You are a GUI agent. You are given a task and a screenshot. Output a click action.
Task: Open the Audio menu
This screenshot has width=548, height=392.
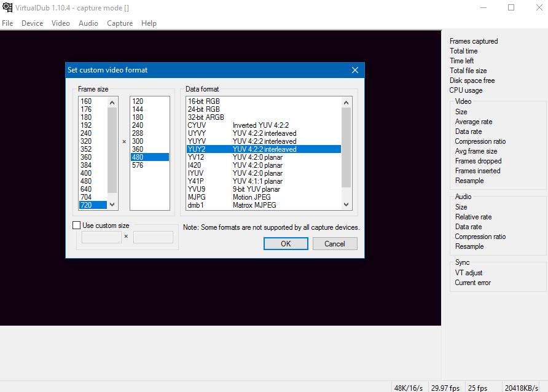(x=88, y=23)
